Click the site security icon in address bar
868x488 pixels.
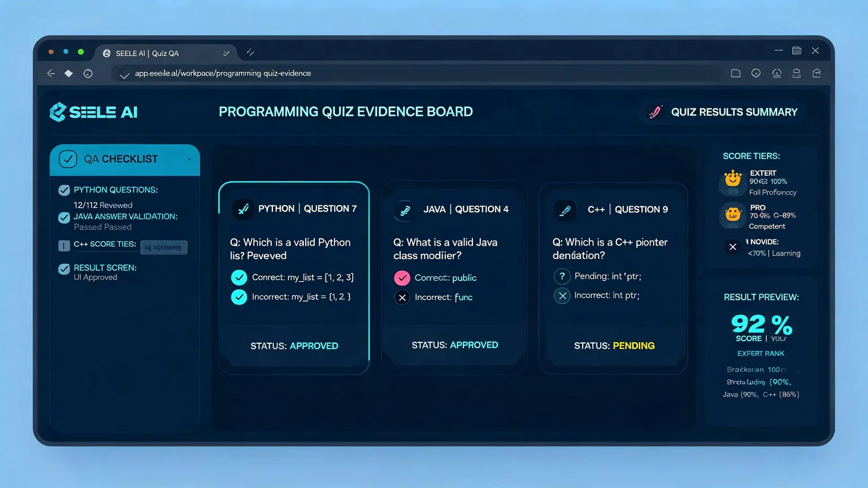(x=124, y=74)
